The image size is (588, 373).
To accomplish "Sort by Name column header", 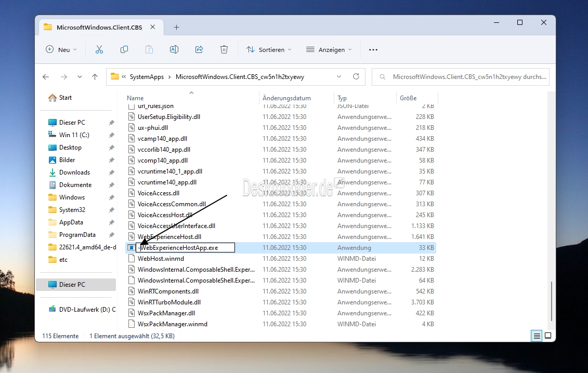I will pos(135,98).
